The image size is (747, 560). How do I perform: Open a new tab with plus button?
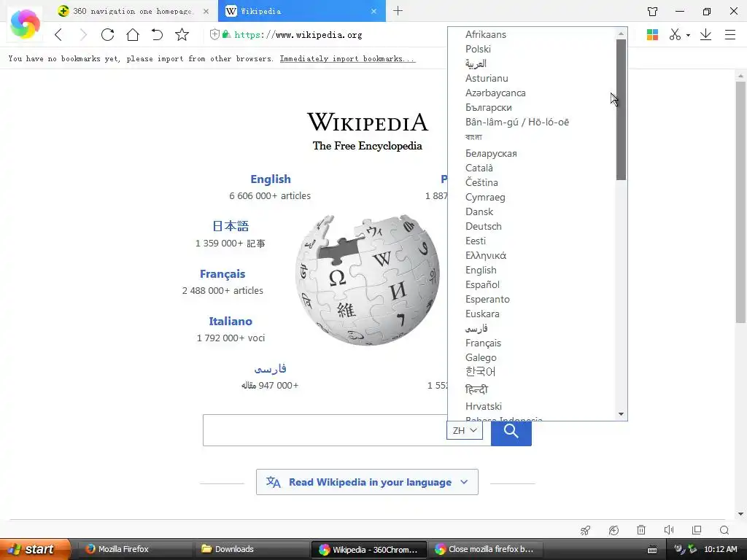[x=398, y=10]
